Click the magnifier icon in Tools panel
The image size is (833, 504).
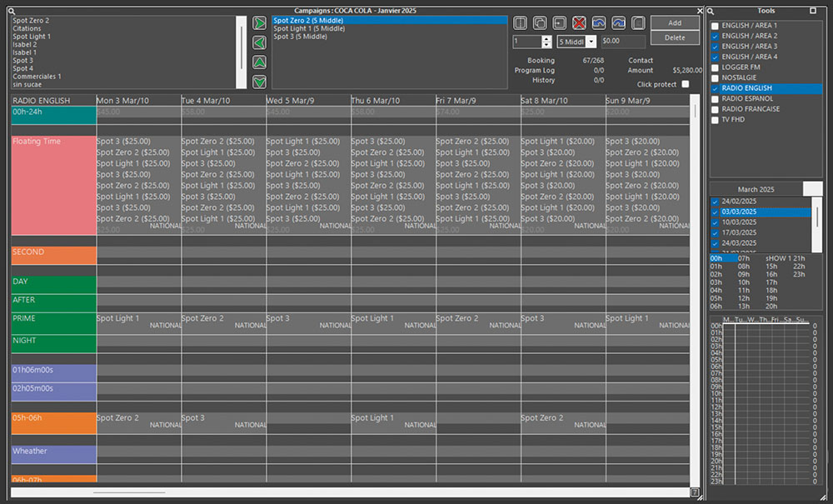712,11
